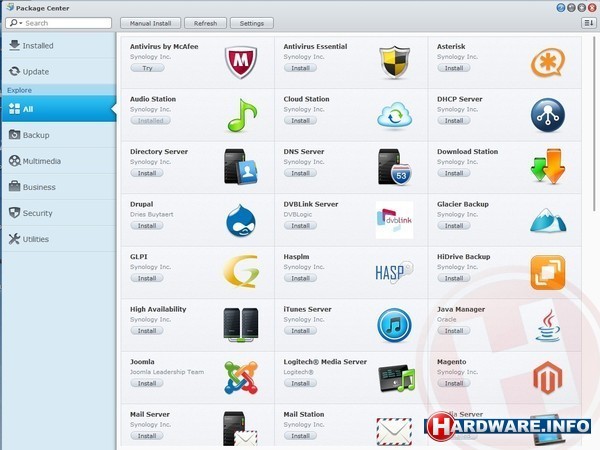Install HiDrive Backup
The width and height of the screenshot is (600, 450).
454,278
